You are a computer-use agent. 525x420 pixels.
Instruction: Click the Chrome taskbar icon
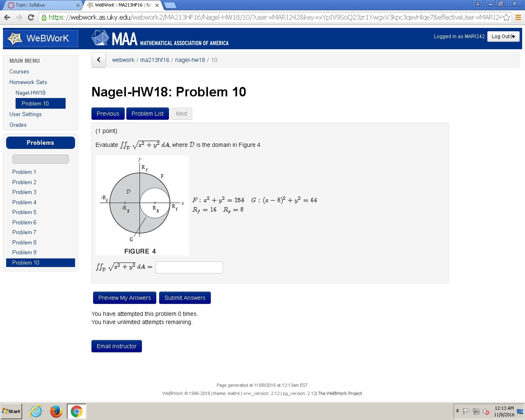(76, 411)
